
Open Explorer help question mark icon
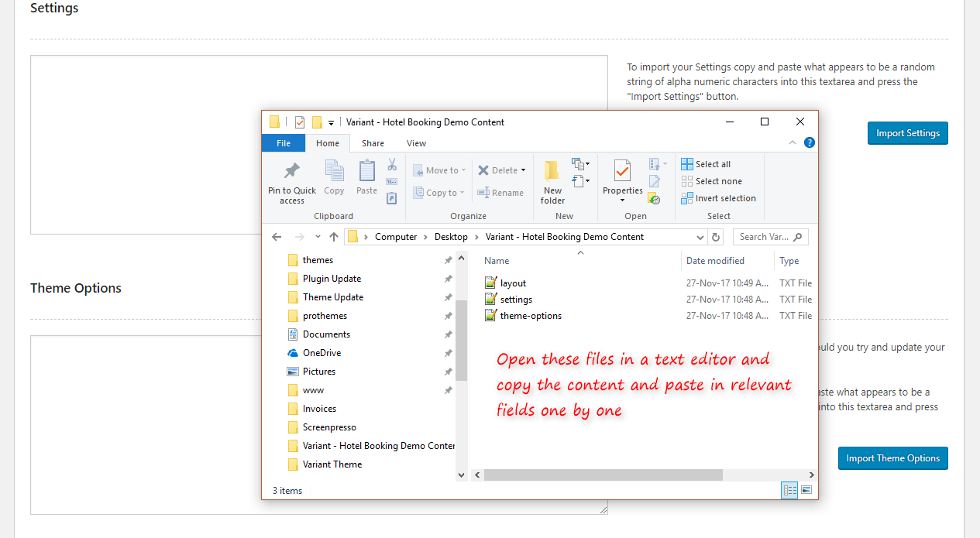coord(810,143)
